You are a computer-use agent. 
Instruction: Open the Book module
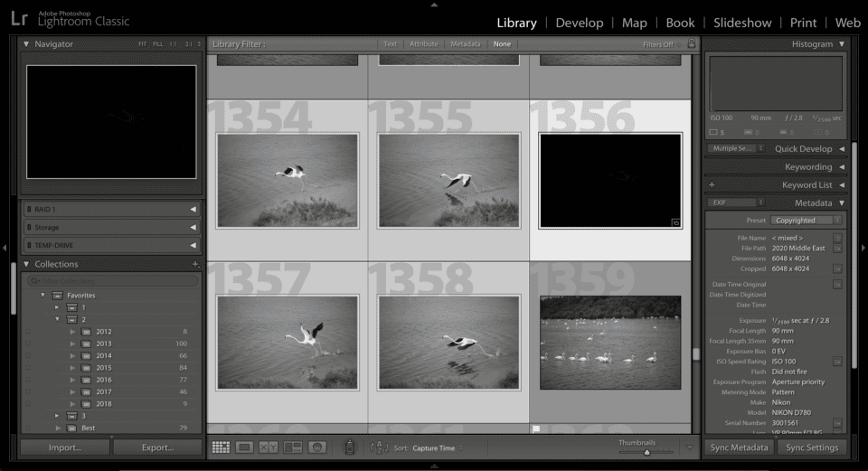coord(680,23)
